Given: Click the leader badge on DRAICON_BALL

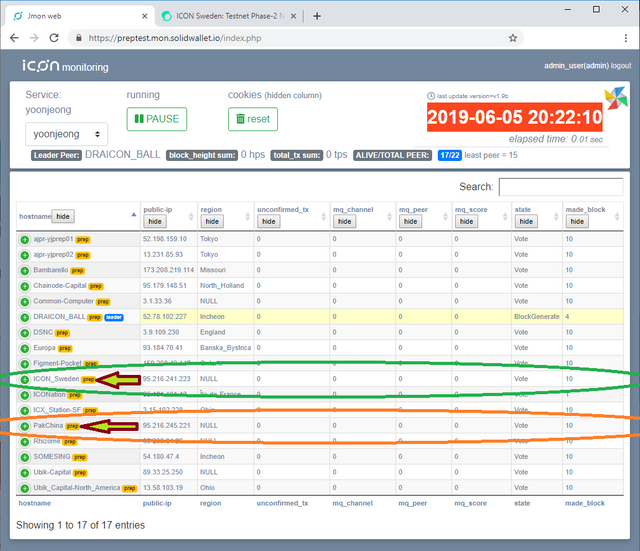Looking at the screenshot, I should (114, 318).
